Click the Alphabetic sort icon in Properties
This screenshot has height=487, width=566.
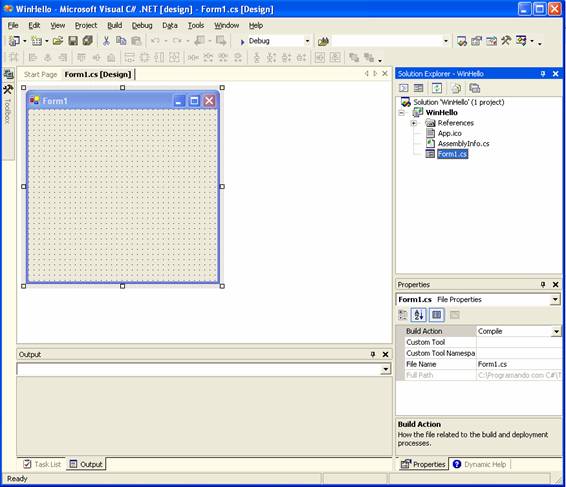(x=419, y=315)
